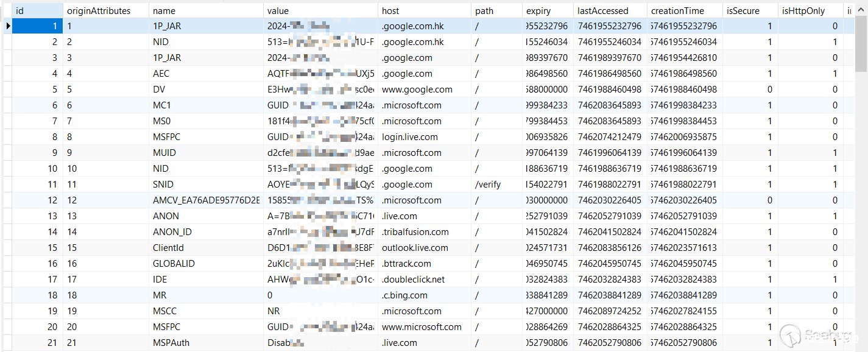868x352 pixels.
Task: Select the MSPAuth name cell
Action: point(206,343)
